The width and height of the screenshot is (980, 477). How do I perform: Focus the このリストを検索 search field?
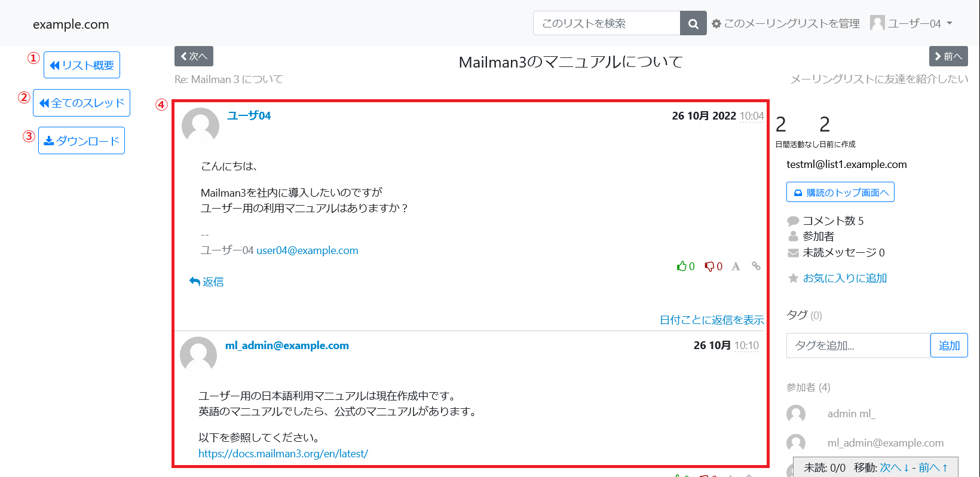[x=607, y=23]
